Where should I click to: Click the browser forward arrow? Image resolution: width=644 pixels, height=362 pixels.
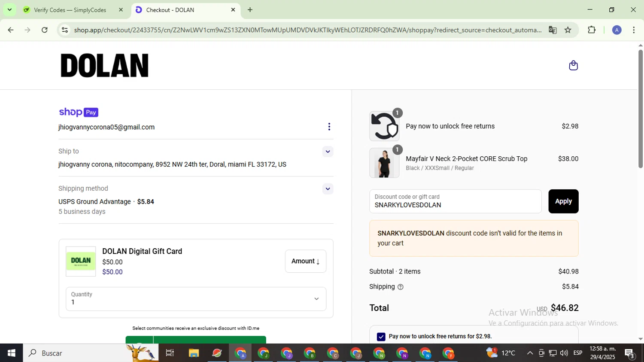point(27,30)
